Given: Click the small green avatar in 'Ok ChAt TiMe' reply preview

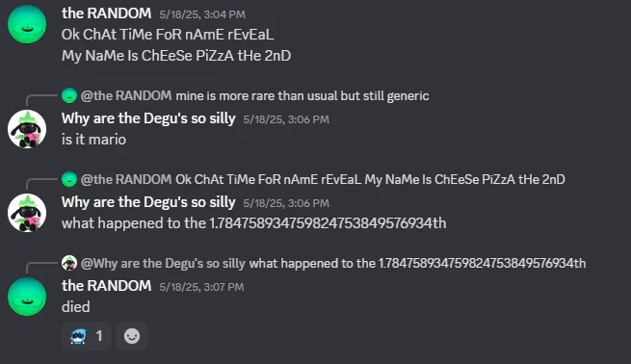Looking at the screenshot, I should click(69, 179).
